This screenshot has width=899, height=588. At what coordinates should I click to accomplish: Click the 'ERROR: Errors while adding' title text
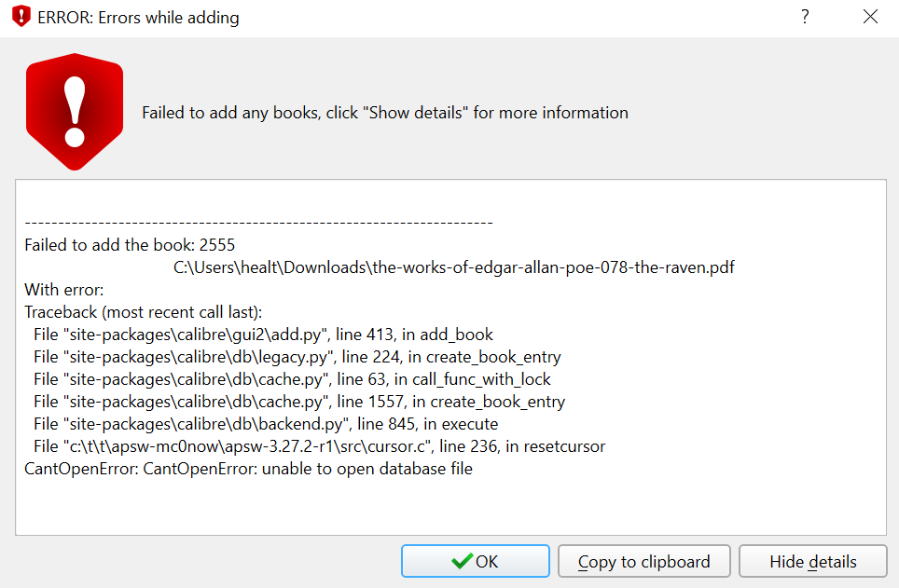(x=138, y=18)
